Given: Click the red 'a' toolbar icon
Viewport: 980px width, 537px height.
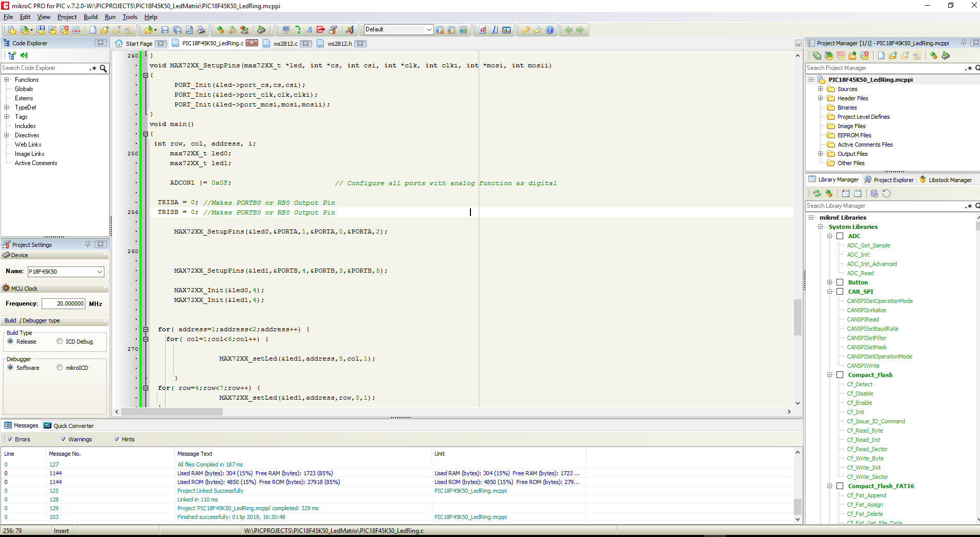Looking at the screenshot, I should tap(483, 30).
